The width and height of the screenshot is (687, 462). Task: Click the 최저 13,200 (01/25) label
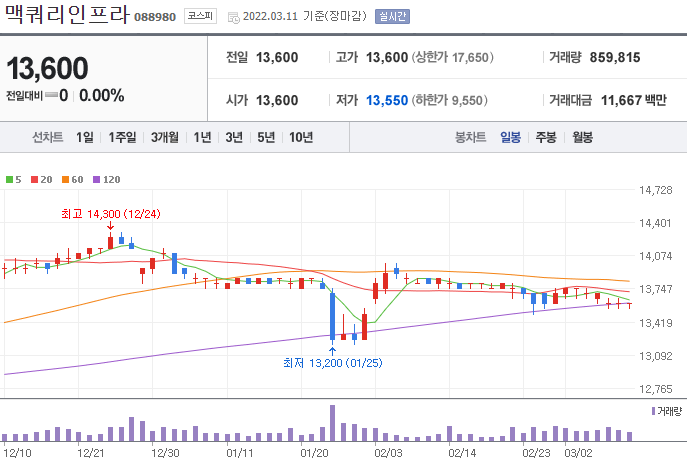333,363
